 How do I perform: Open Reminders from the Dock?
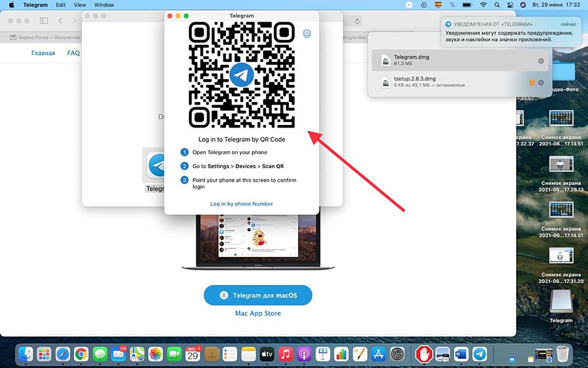pyautogui.click(x=230, y=354)
